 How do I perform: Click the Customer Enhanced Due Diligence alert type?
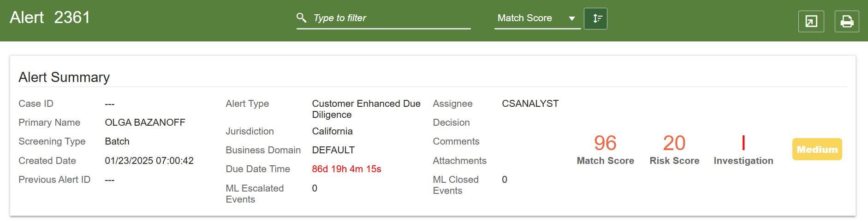click(366, 109)
